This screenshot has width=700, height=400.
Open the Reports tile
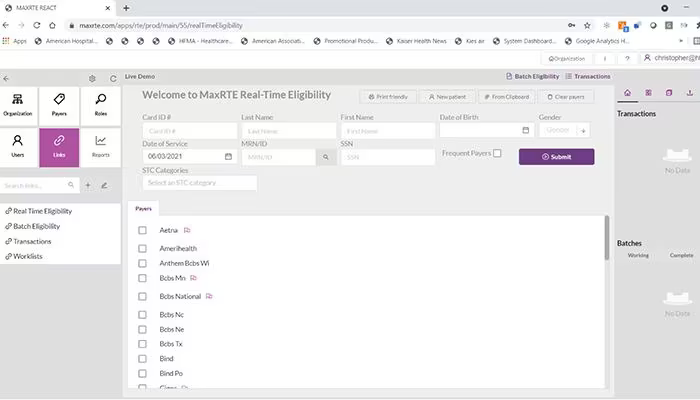click(100, 147)
